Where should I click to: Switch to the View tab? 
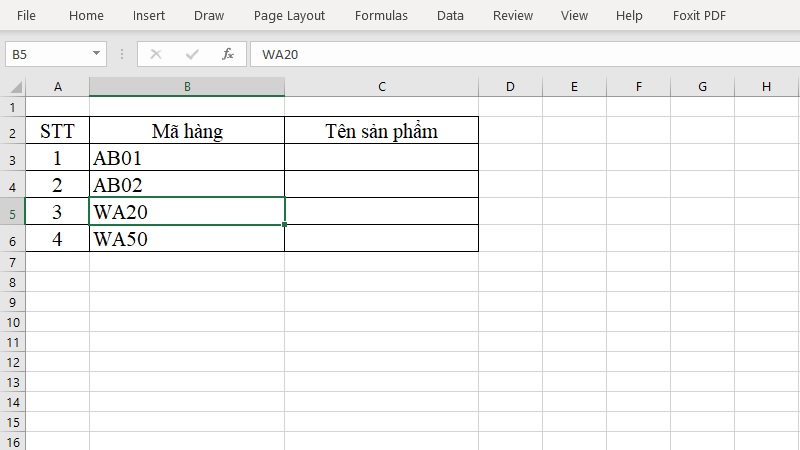(574, 16)
